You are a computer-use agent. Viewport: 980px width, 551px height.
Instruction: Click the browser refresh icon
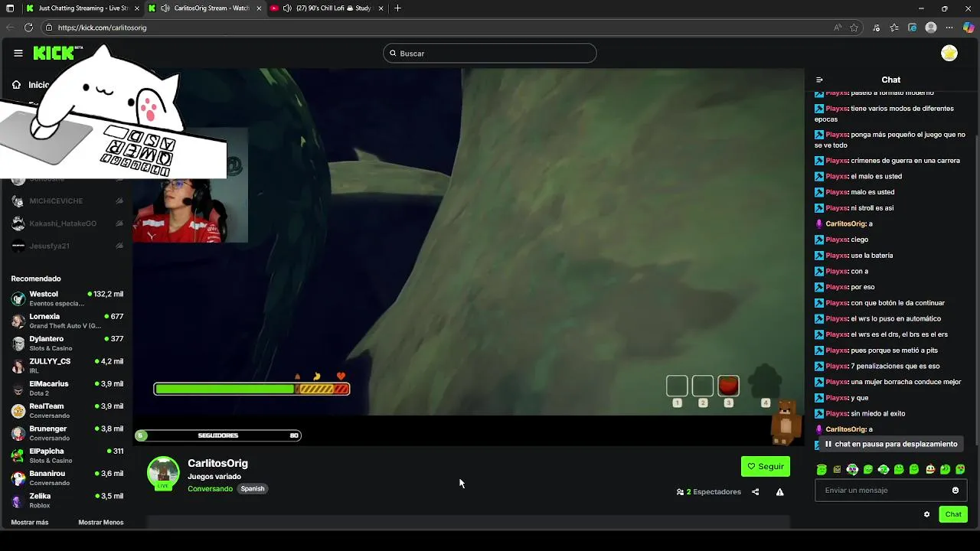coord(28,28)
